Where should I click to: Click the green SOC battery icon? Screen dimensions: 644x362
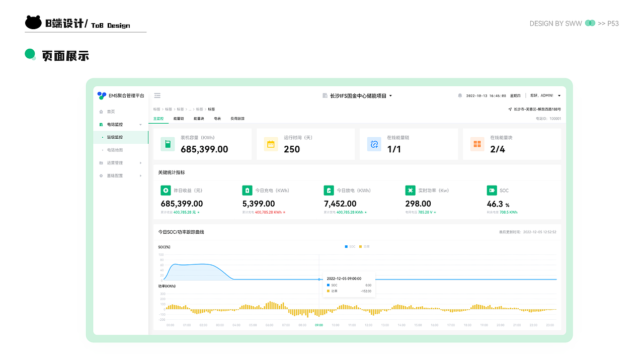(x=492, y=191)
